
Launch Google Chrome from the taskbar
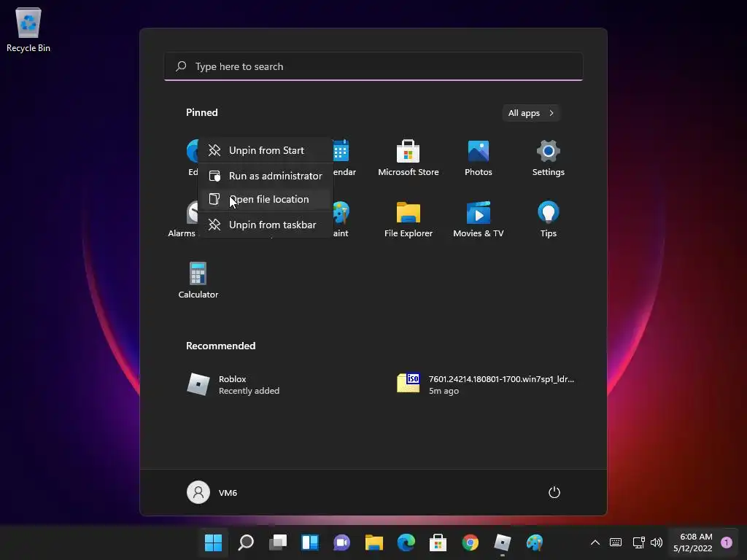[471, 542]
